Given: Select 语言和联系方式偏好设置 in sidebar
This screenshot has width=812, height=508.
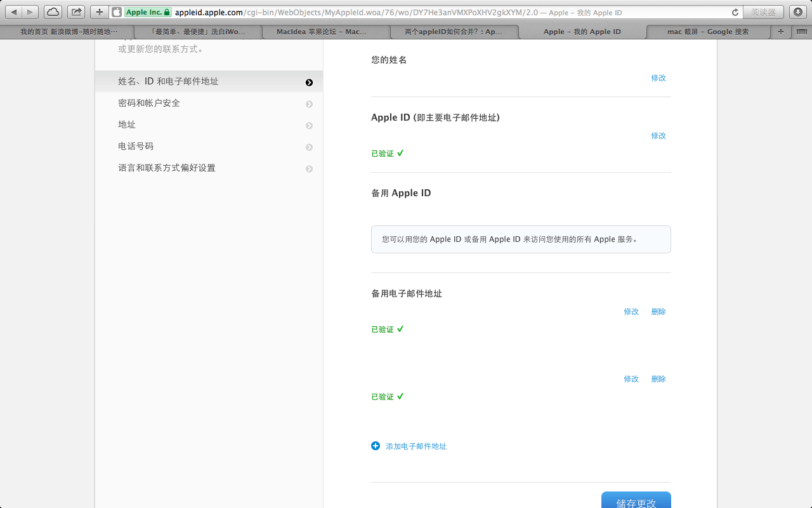Looking at the screenshot, I should [x=167, y=168].
